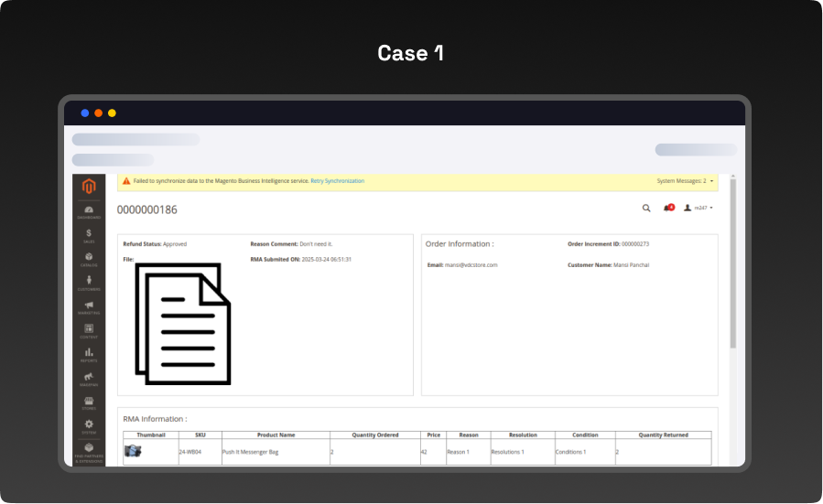
Task: Click the vertical page scrollbar
Action: pos(732,265)
